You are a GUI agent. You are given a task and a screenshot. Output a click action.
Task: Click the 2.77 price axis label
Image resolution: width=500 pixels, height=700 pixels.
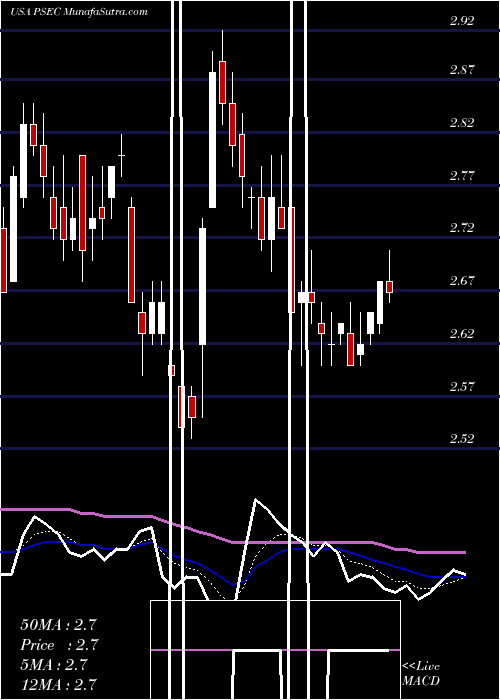[x=462, y=175]
